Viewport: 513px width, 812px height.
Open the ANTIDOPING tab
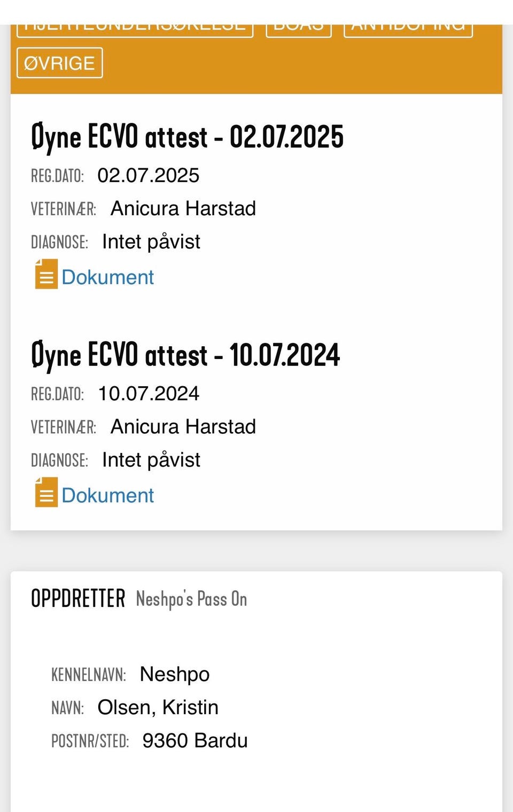point(408,29)
